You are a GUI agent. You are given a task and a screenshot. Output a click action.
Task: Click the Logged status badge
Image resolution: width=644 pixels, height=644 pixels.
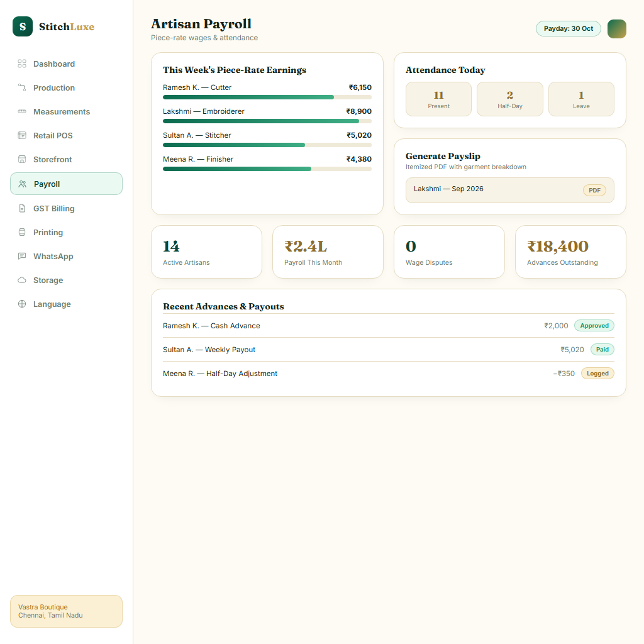tap(597, 373)
